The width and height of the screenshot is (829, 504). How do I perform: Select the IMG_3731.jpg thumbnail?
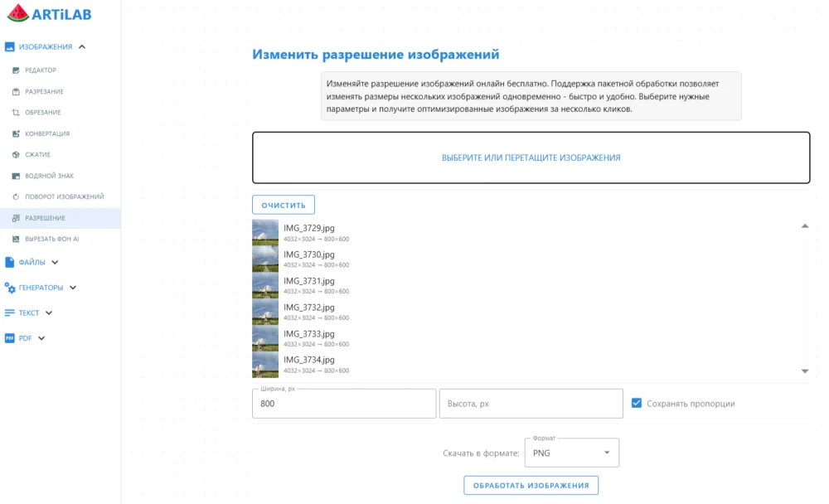[265, 286]
